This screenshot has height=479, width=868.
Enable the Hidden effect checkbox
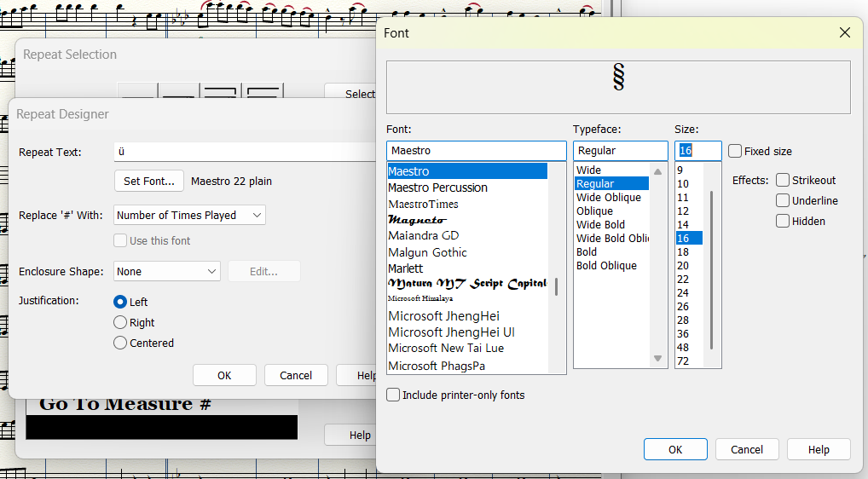(x=782, y=221)
